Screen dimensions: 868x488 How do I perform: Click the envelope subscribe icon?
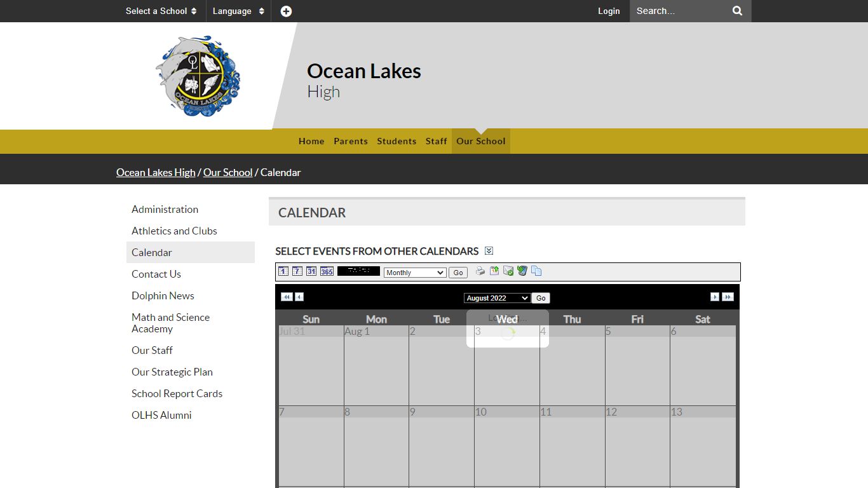508,271
